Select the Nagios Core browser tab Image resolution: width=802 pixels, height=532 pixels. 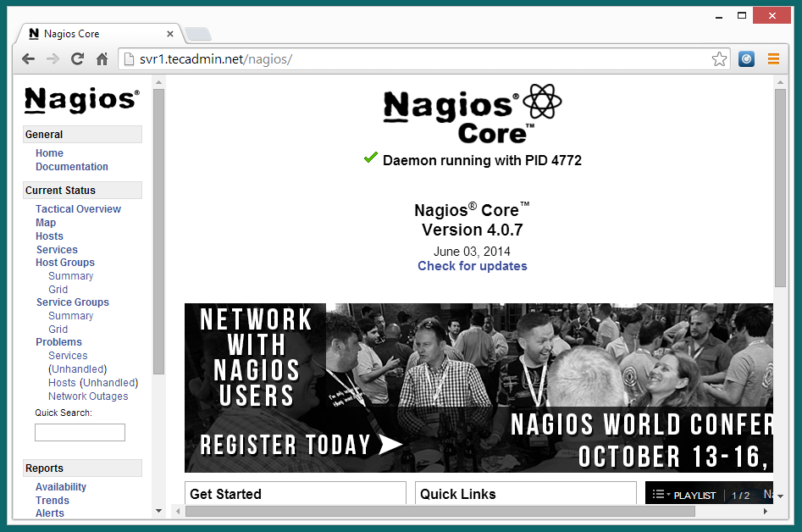[x=93, y=34]
